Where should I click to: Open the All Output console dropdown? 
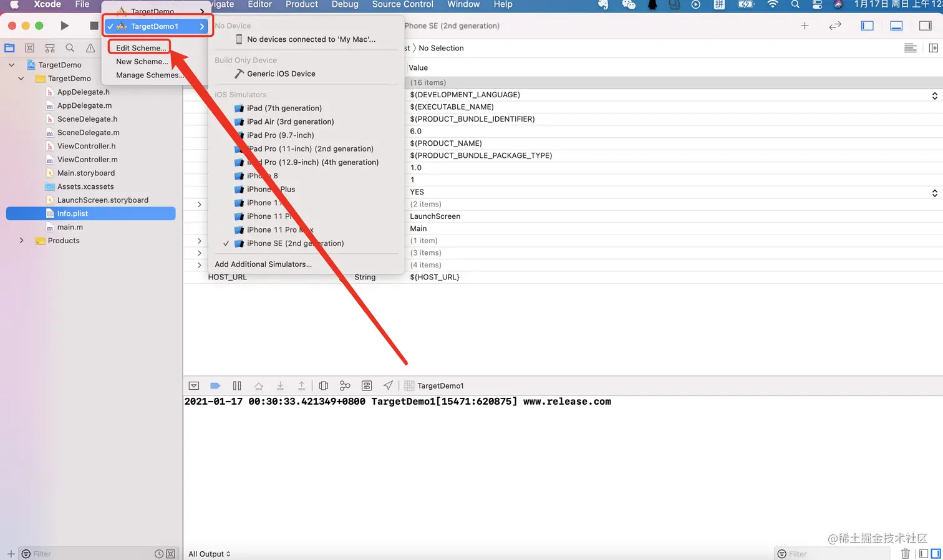pyautogui.click(x=210, y=554)
